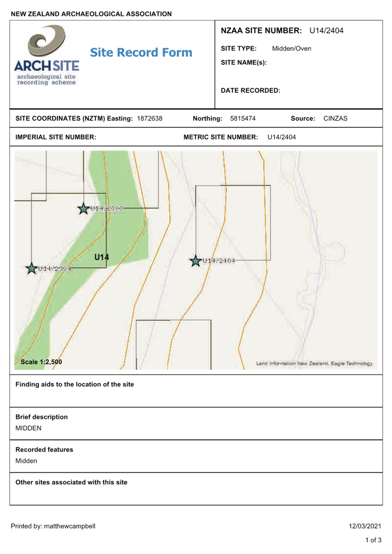Click the Recorded features entry Midden
The width and height of the screenshot is (392, 554).
(26, 461)
